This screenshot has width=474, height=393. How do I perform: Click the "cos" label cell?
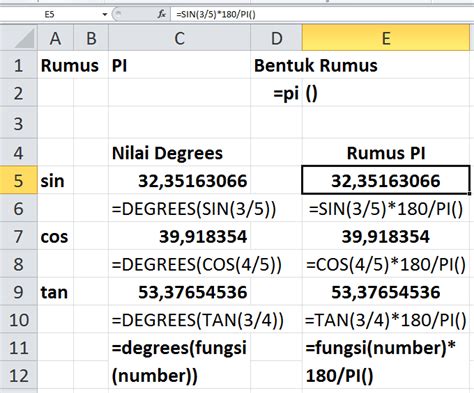tap(55, 236)
